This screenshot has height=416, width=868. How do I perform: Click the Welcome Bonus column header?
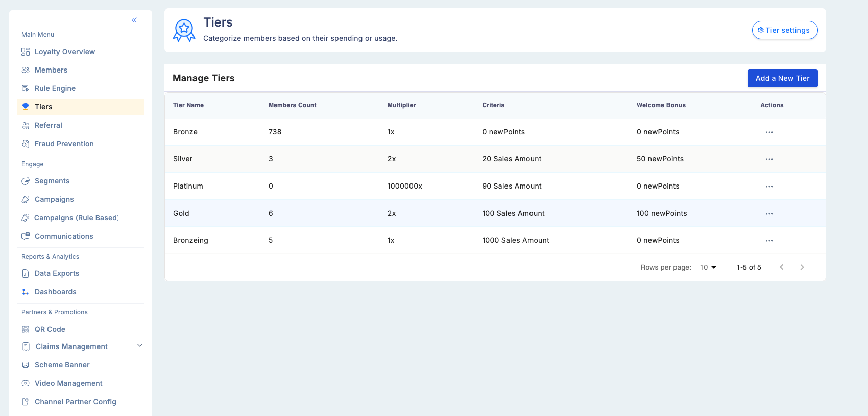(x=661, y=105)
